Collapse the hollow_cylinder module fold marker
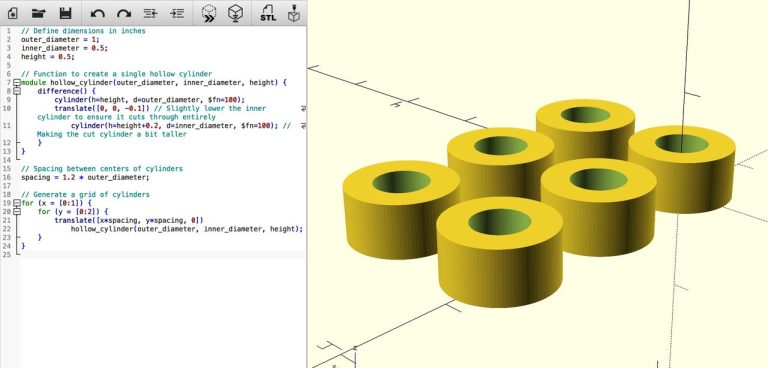This screenshot has width=768, height=368. click(x=17, y=82)
